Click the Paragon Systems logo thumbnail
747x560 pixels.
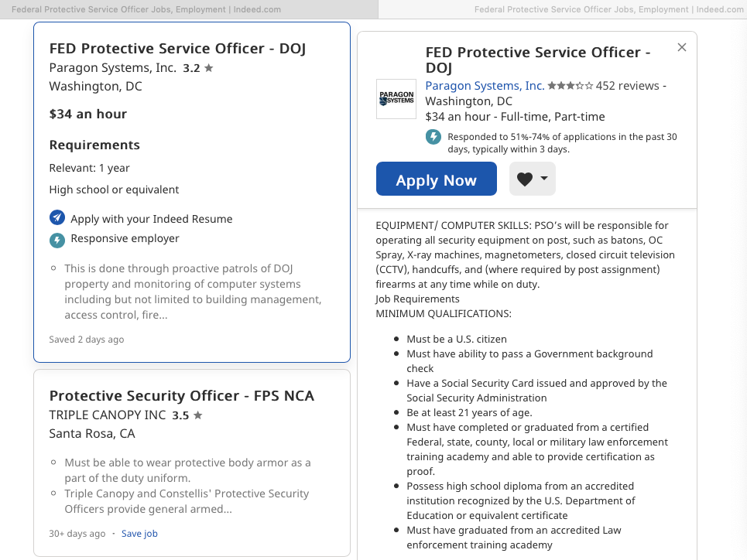click(x=396, y=98)
